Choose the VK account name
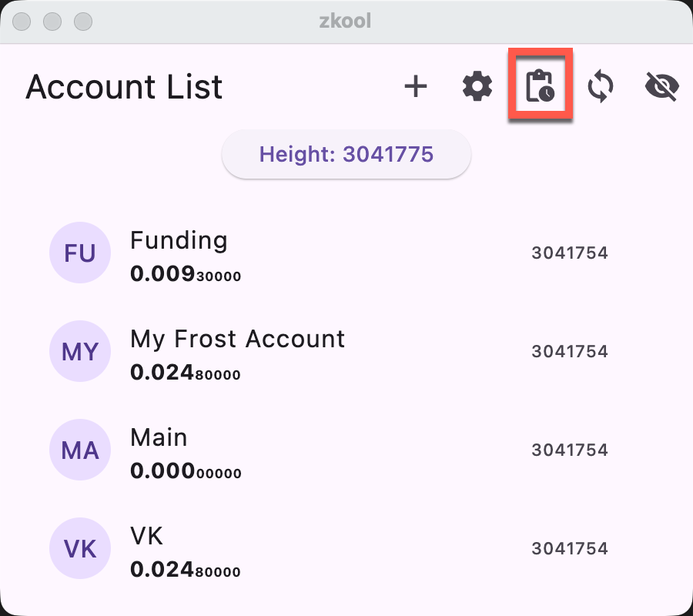693x616 pixels. 146,537
